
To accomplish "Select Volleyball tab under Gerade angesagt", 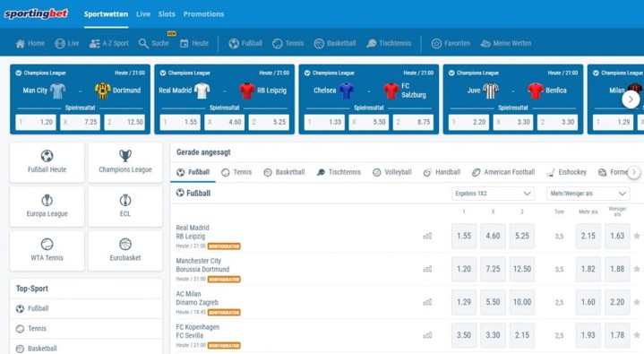I will click(x=391, y=172).
